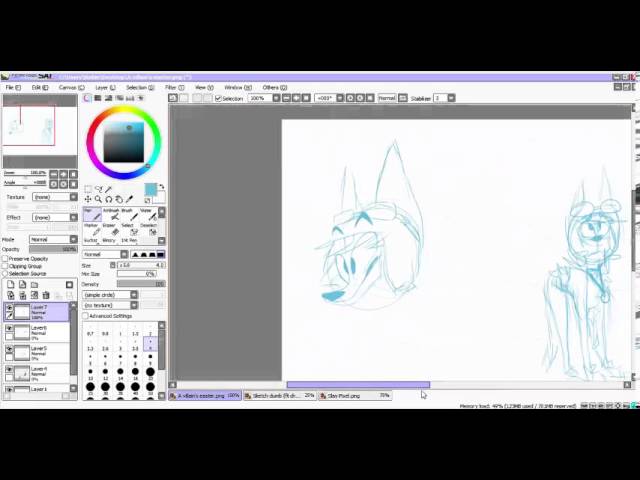Choose the AirBrush tool
640x480 pixels.
pos(111,214)
